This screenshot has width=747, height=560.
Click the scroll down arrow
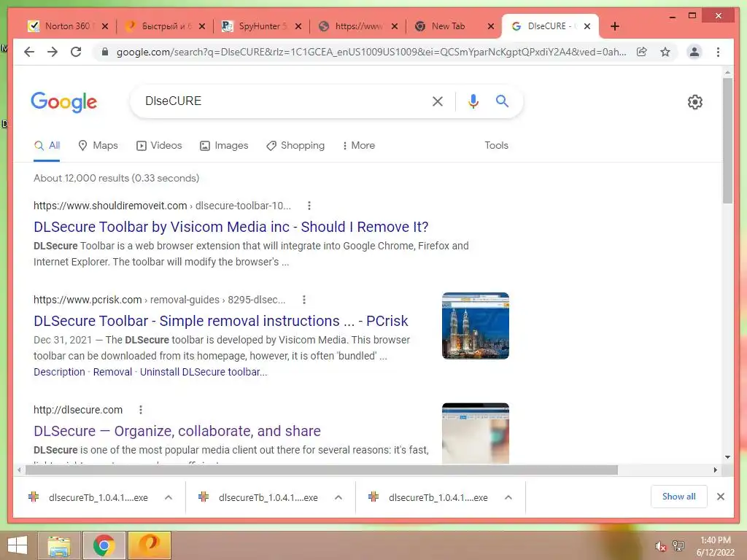[727, 457]
